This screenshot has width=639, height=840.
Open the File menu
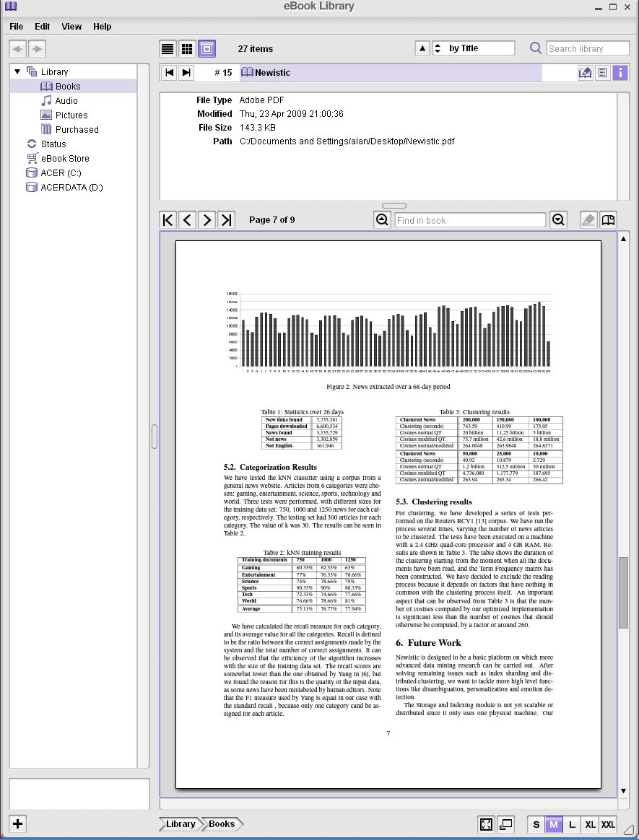(16, 26)
